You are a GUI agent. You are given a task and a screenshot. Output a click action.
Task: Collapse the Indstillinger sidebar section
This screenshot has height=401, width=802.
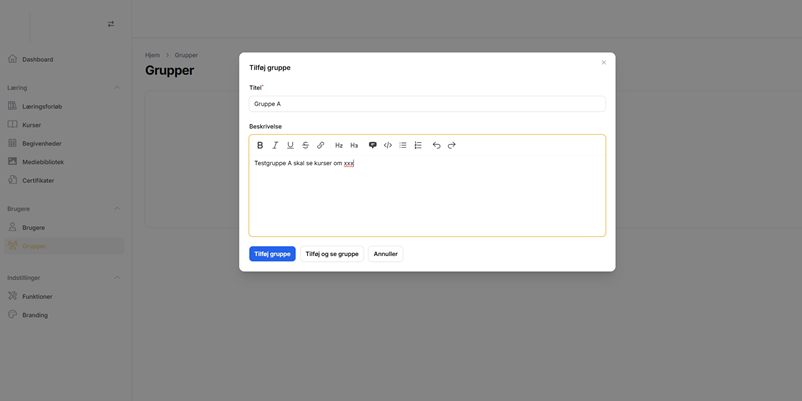[117, 278]
